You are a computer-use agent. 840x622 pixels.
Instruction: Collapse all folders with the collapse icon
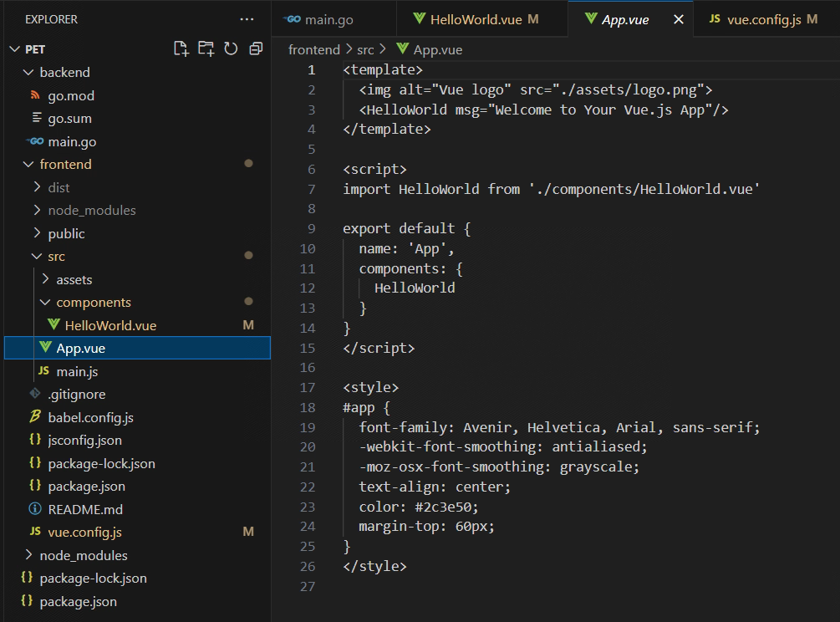click(256, 49)
